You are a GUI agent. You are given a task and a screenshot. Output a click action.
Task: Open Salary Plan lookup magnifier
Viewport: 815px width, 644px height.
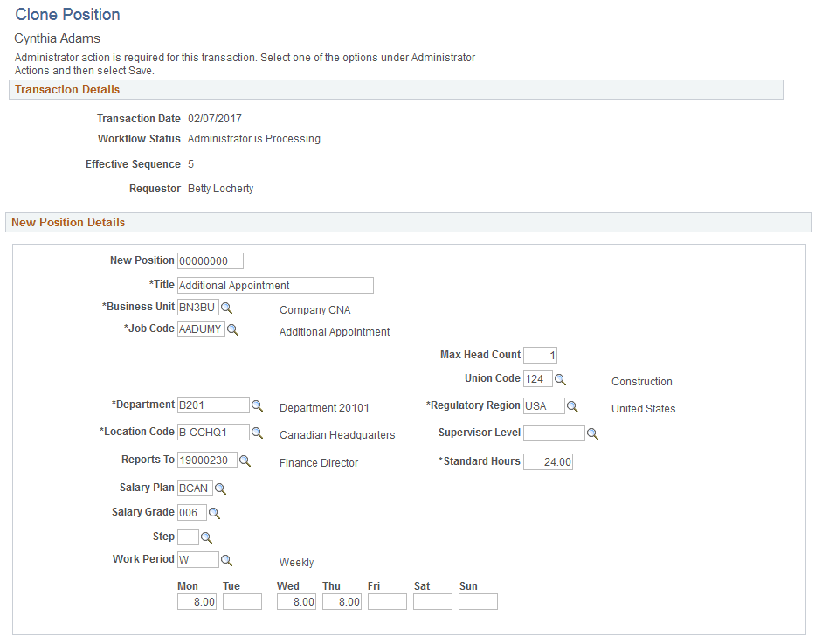click(220, 488)
